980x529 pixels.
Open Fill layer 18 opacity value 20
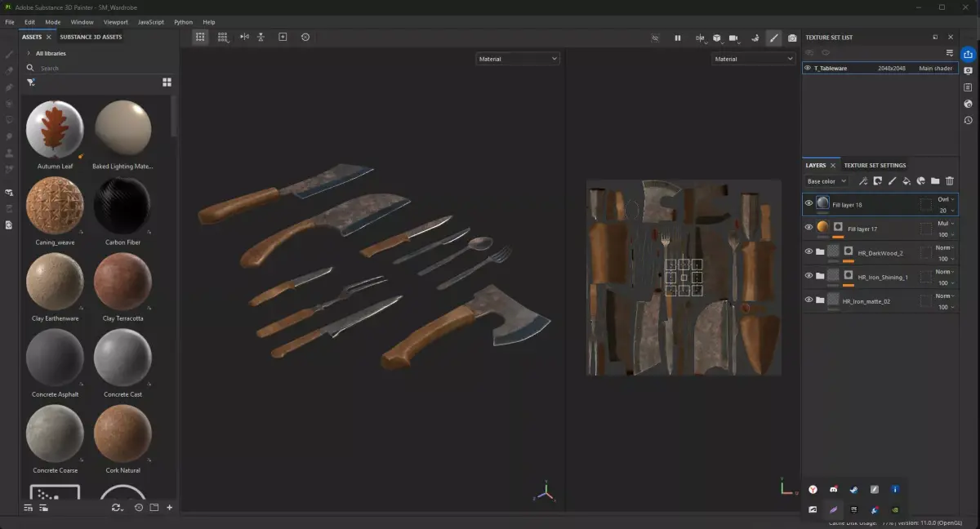tap(946, 211)
